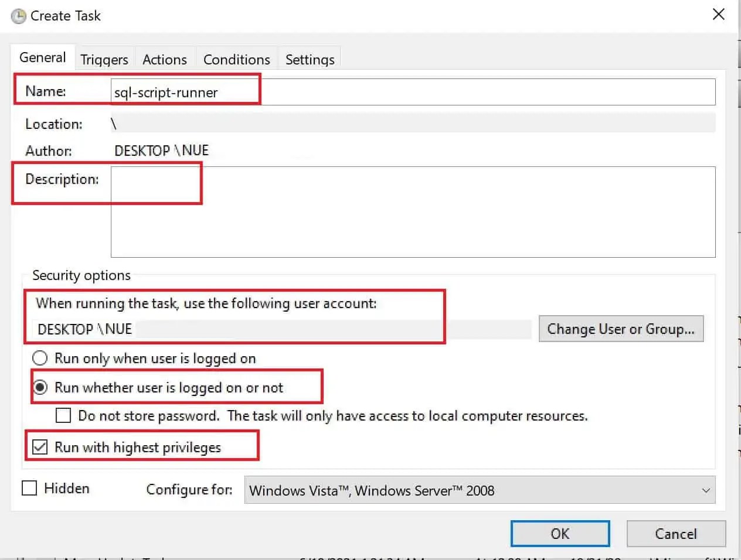The width and height of the screenshot is (741, 560).
Task: Click the Cancel button
Action: click(676, 534)
